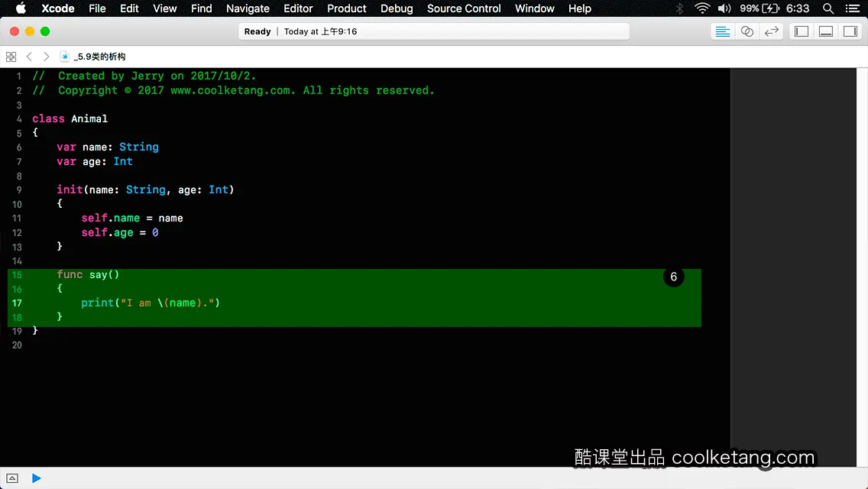
Task: Click line number 15 in the gutter
Action: pos(17,275)
